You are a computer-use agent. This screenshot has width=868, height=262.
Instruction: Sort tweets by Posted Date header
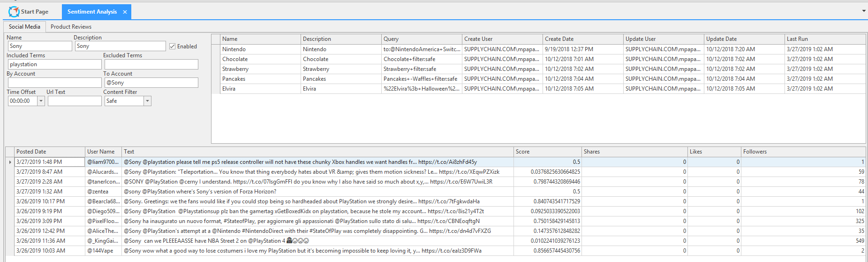point(50,152)
